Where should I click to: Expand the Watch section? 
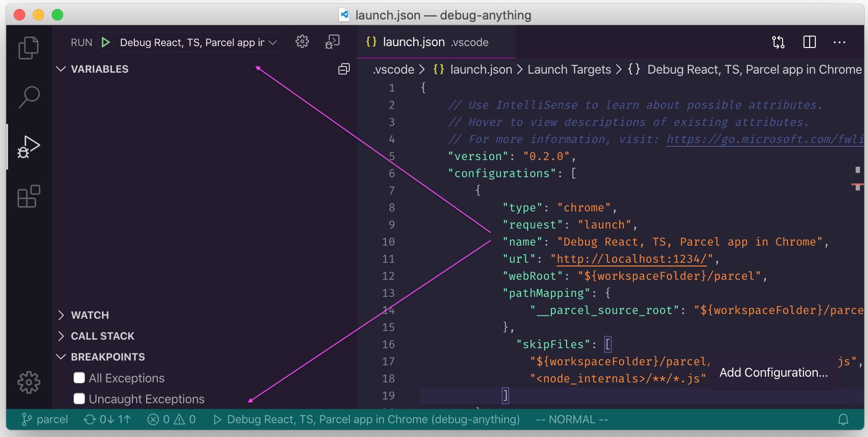click(x=90, y=315)
